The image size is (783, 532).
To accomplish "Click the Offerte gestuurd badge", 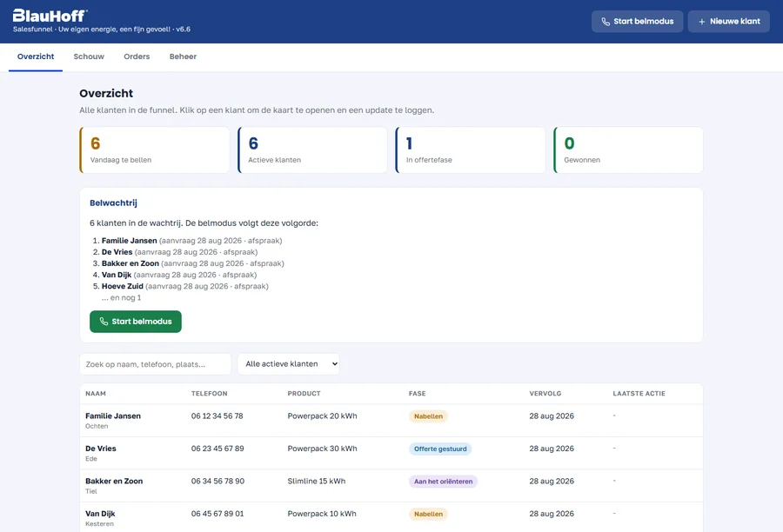I will [440, 449].
